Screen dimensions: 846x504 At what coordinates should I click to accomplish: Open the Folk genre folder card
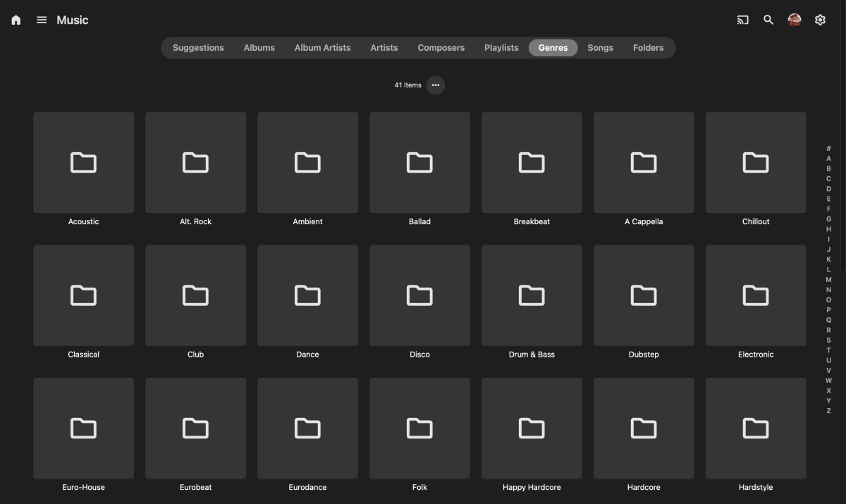pyautogui.click(x=419, y=428)
